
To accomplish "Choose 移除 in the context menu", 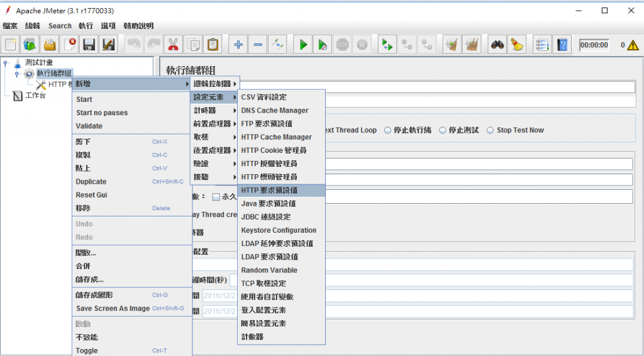I will pos(132,208).
